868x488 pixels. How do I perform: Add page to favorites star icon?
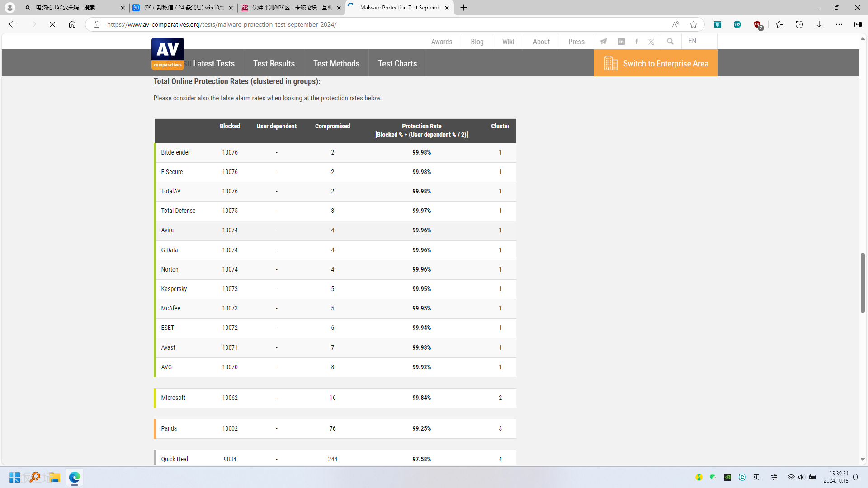(693, 24)
